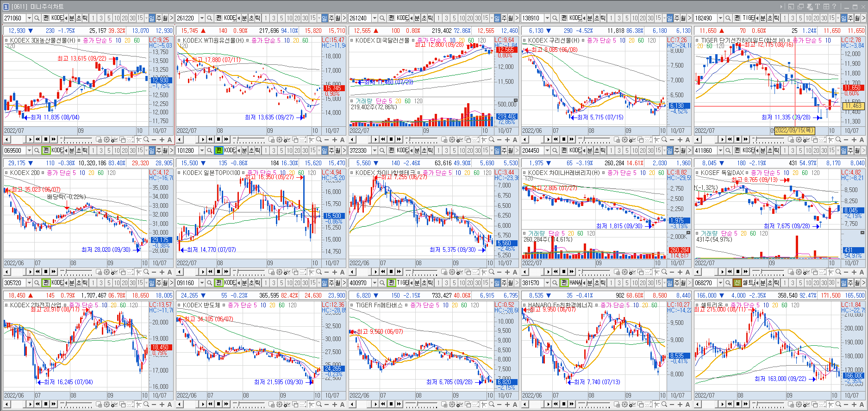Screen dimensions: 868x411
Task: Toggle the 편 button in 271060 panel
Action: pos(46,18)
